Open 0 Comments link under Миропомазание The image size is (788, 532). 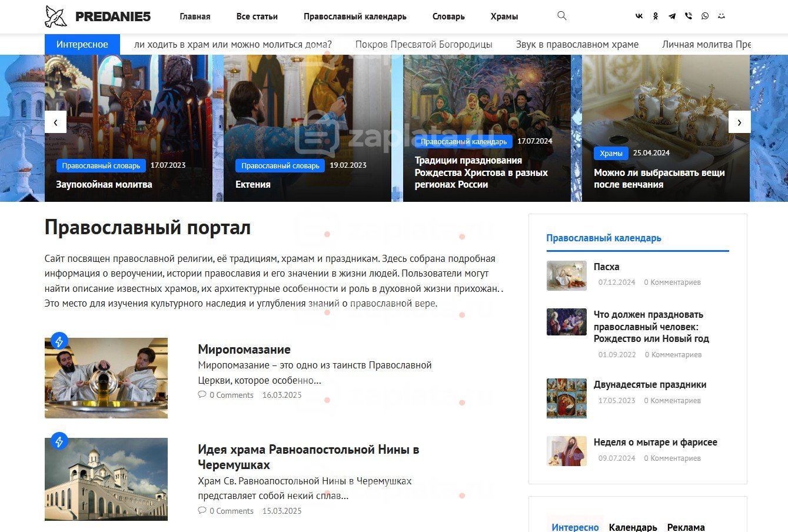pos(231,395)
